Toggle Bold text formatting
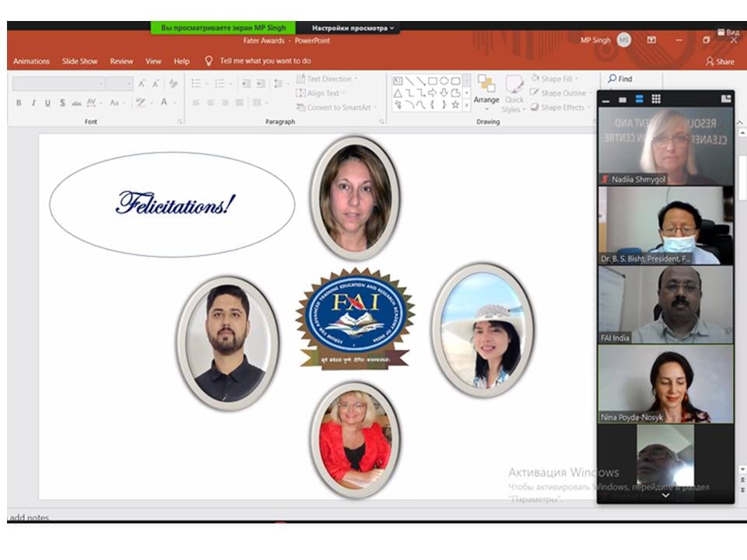 [19, 103]
